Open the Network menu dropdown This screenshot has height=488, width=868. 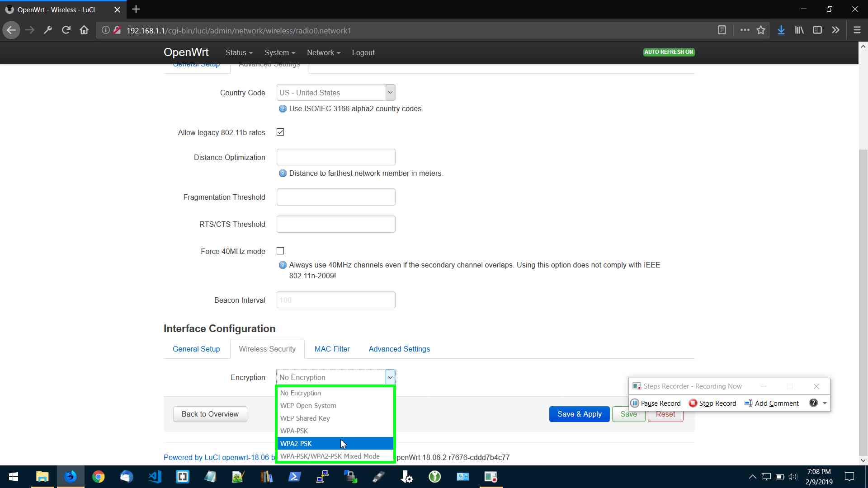tap(323, 52)
